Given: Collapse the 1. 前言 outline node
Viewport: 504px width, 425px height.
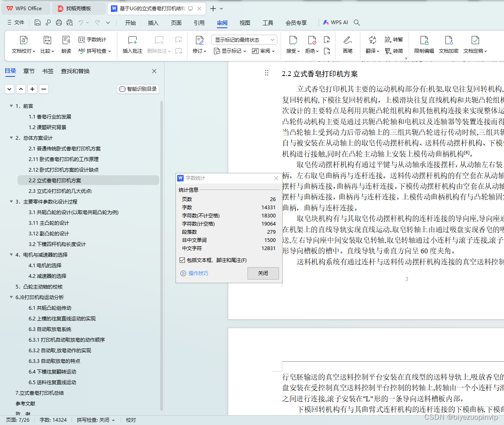Looking at the screenshot, I should pyautogui.click(x=11, y=106).
